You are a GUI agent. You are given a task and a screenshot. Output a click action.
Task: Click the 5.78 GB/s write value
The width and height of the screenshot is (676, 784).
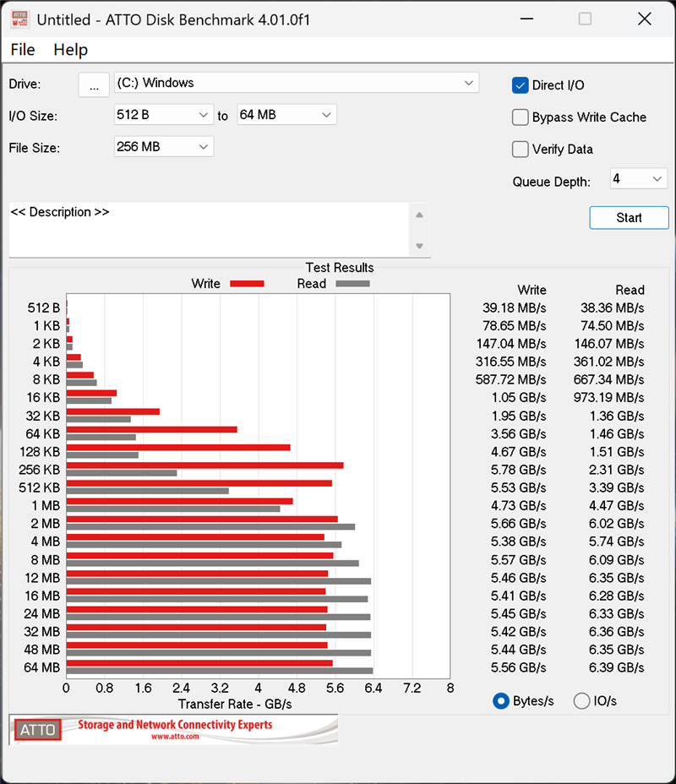(x=518, y=470)
